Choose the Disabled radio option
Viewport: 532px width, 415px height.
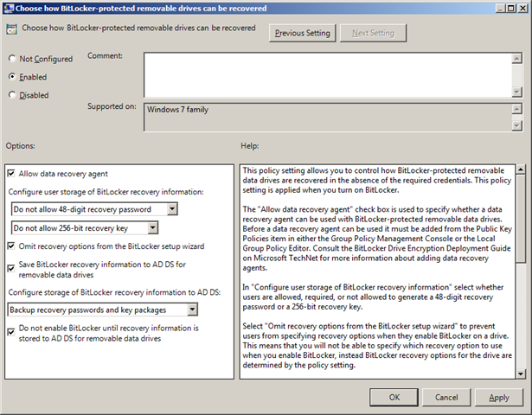click(x=12, y=95)
